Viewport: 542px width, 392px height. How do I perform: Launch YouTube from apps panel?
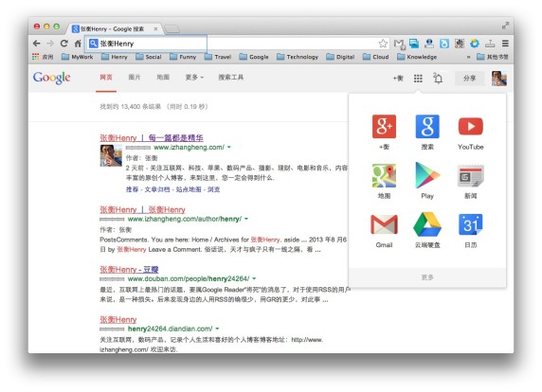click(x=470, y=127)
